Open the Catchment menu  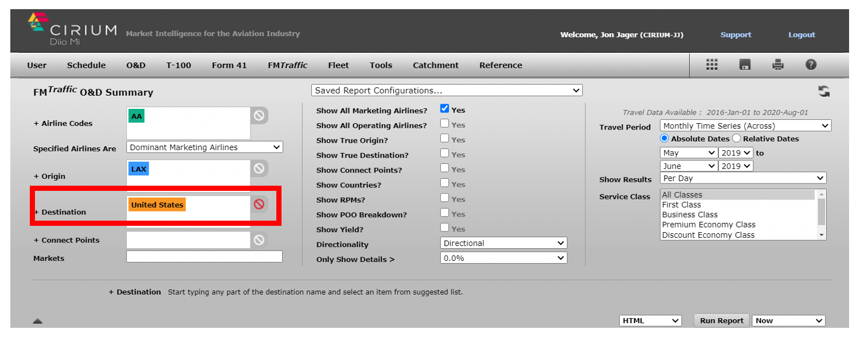(x=436, y=65)
